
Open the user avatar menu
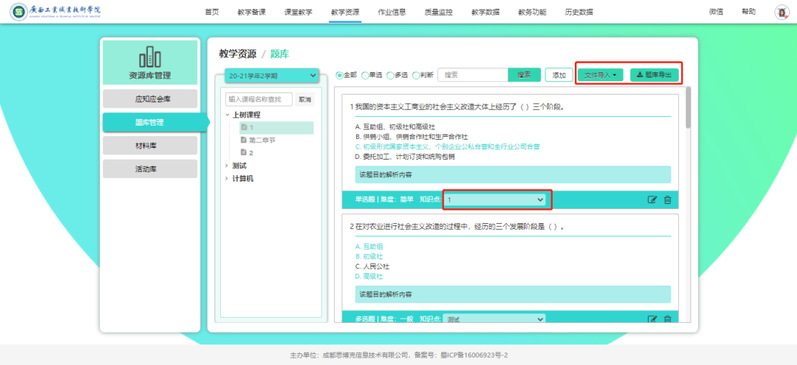pyautogui.click(x=781, y=12)
